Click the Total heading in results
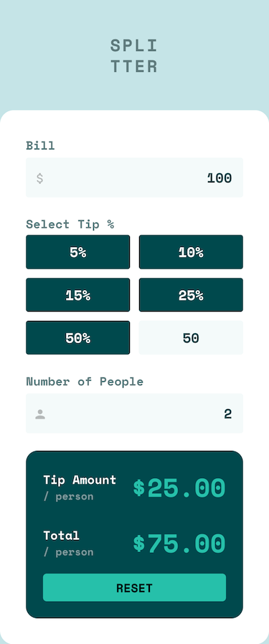 pos(62,536)
